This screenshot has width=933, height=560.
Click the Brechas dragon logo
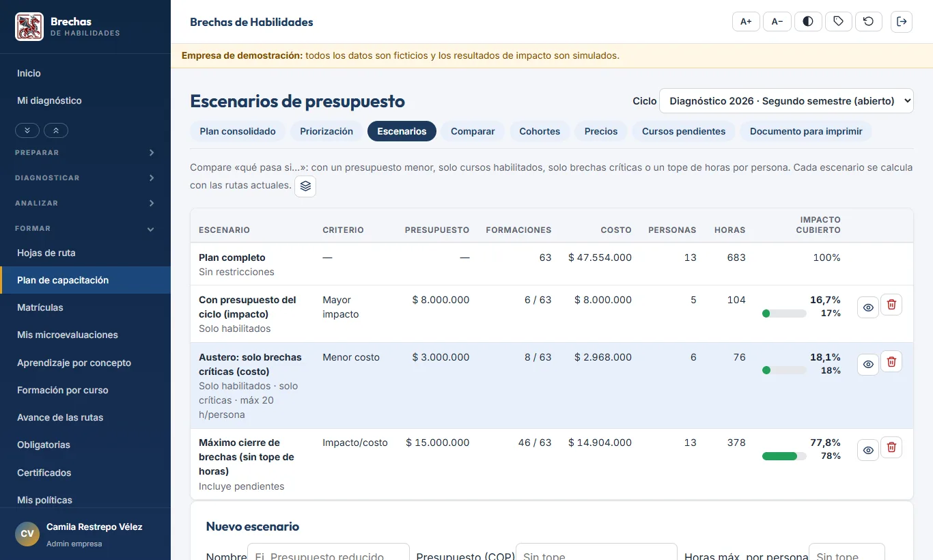29,27
